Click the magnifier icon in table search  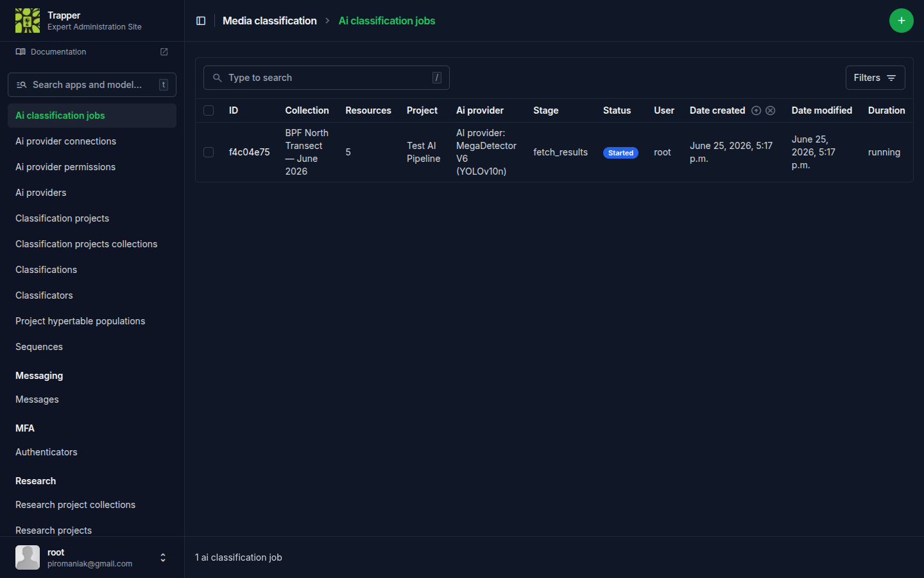tap(218, 78)
